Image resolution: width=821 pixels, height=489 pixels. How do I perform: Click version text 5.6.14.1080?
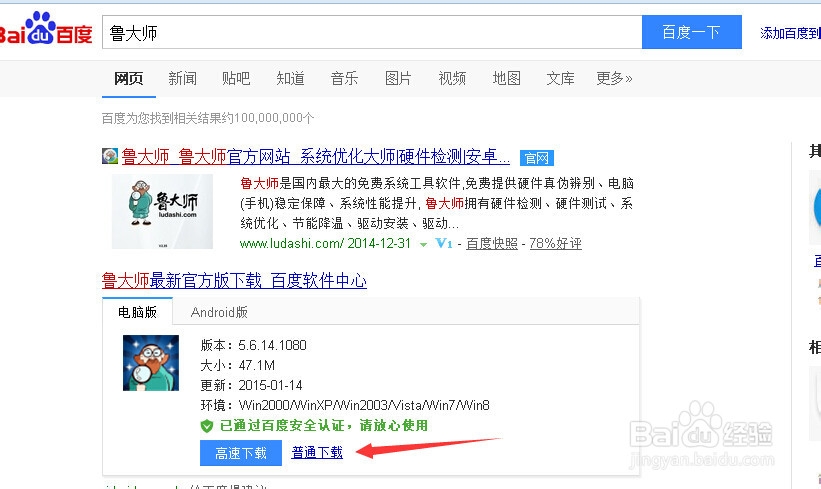tap(272, 346)
